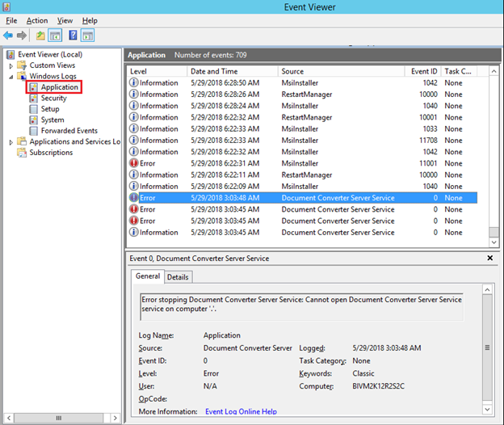Switch to the General tab
This screenshot has height=425, width=504.
pos(148,276)
